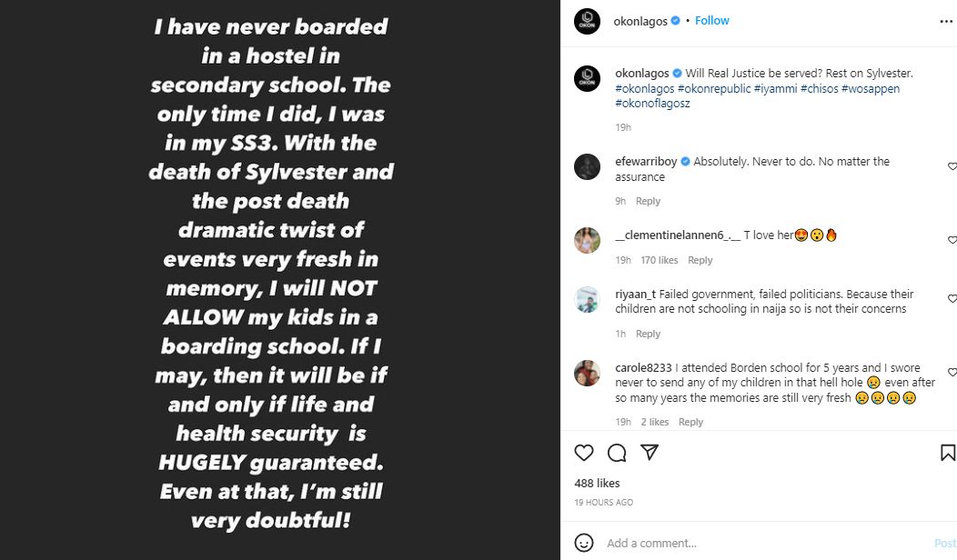Open comments via speech bubble icon
Viewport: 957px width, 560px height.
(x=617, y=453)
